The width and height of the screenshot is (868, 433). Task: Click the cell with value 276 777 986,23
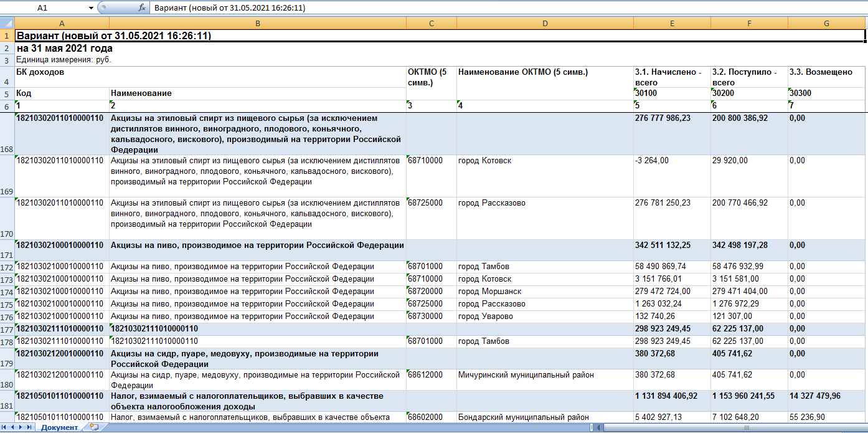click(x=672, y=134)
